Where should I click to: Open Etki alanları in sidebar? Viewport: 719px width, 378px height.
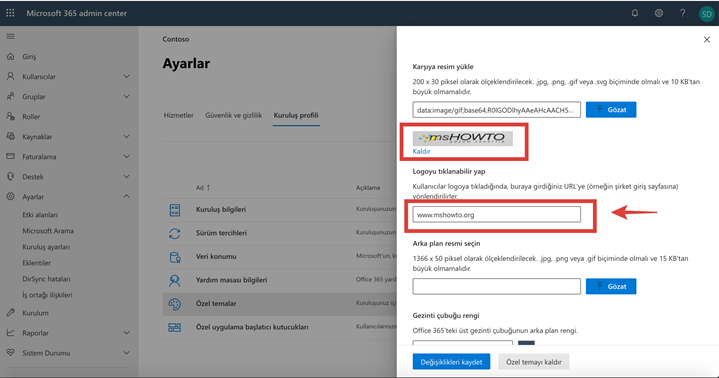40,215
